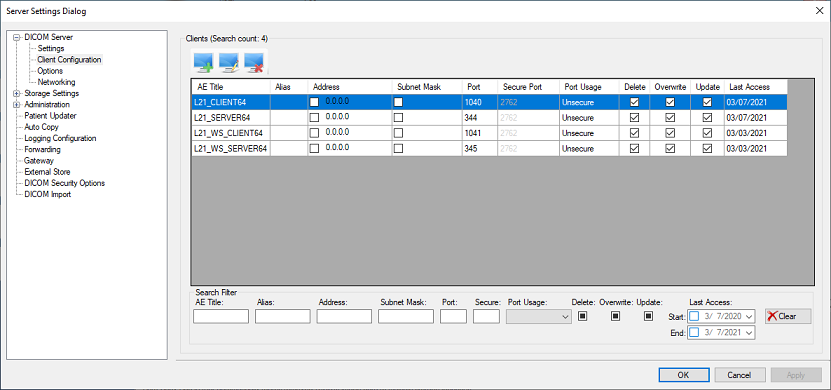This screenshot has height=390, width=831.
Task: Open Logging Configuration item
Action: pos(60,138)
